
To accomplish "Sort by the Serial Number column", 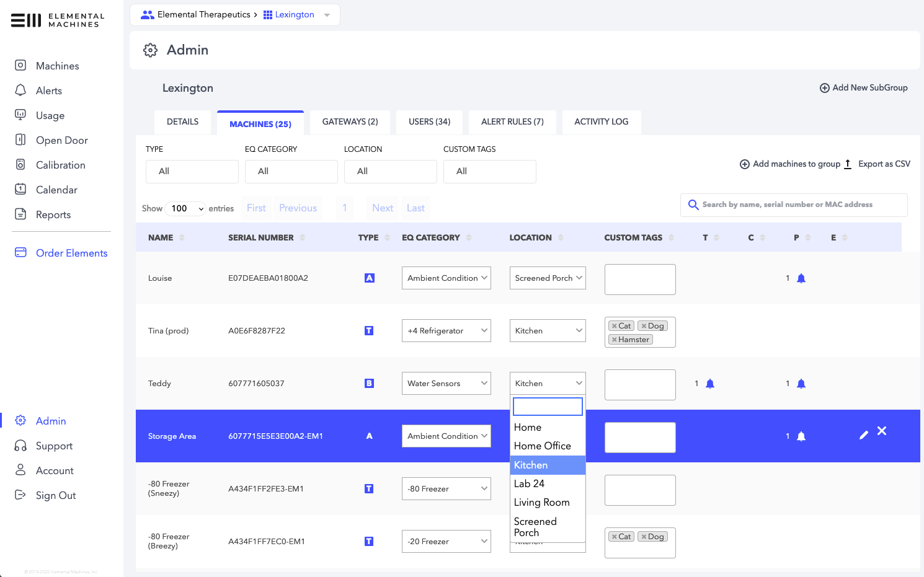I will pos(267,237).
